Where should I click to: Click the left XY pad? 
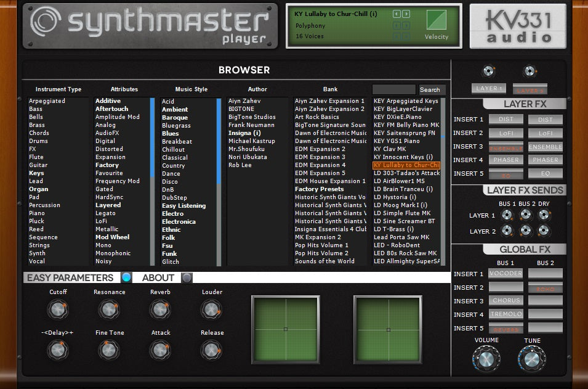pyautogui.click(x=285, y=329)
